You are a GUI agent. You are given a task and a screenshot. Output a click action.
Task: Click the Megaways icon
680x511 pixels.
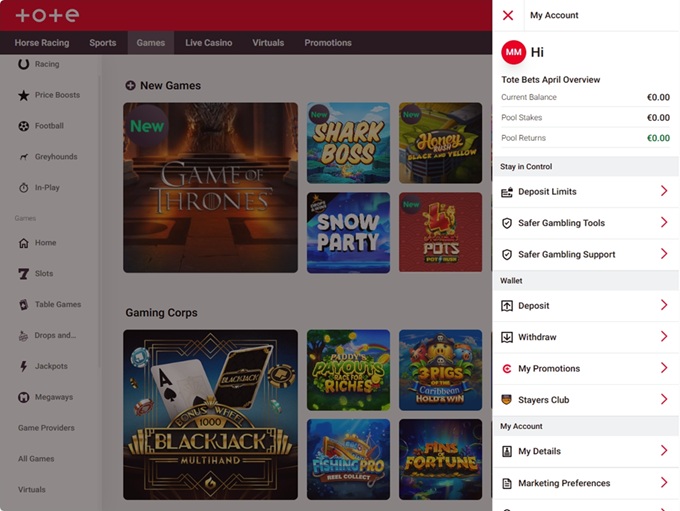pyautogui.click(x=24, y=398)
